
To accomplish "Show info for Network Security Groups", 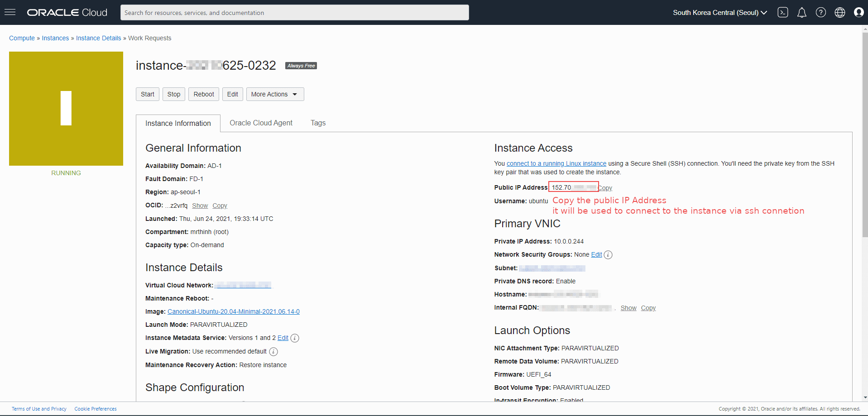I will point(608,255).
